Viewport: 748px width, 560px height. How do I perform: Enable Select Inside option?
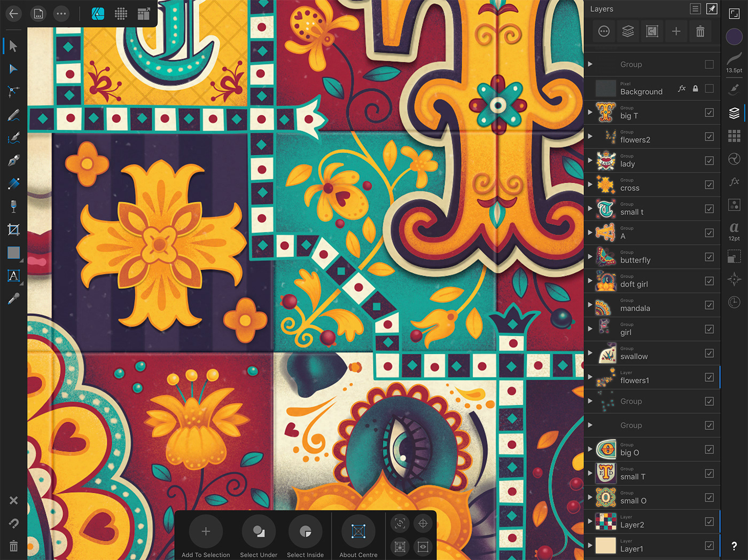(306, 537)
